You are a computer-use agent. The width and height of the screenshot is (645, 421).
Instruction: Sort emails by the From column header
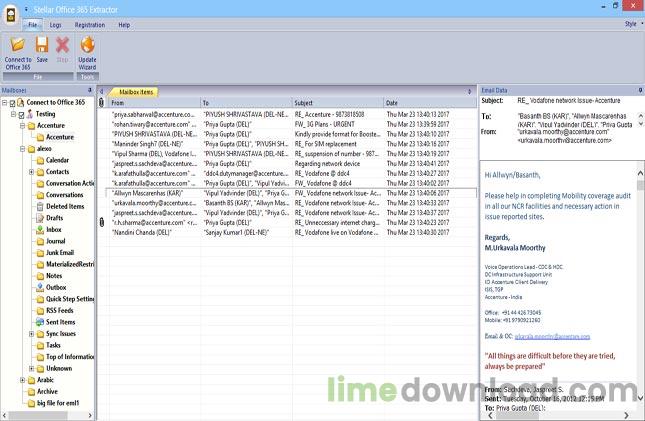pos(155,103)
